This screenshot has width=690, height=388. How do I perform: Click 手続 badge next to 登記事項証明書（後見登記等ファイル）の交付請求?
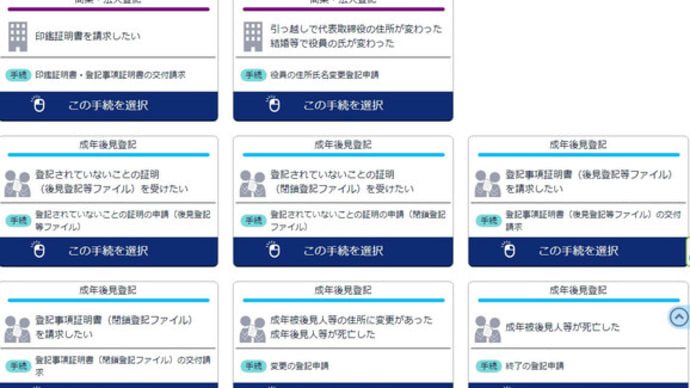488,220
